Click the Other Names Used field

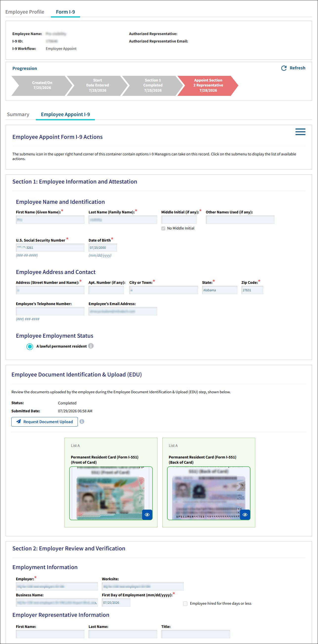point(240,220)
